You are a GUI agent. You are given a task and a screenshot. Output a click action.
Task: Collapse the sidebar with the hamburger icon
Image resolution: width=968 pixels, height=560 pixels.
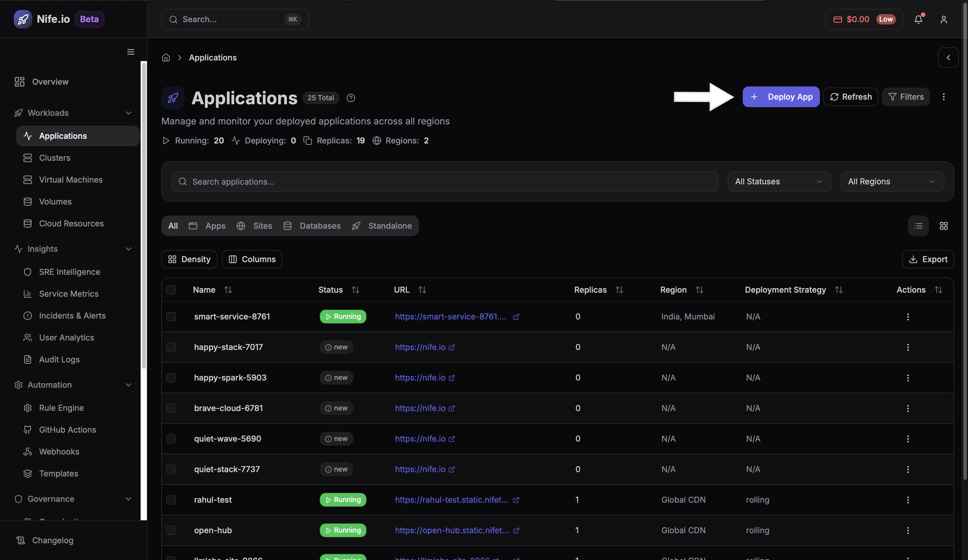(x=130, y=52)
